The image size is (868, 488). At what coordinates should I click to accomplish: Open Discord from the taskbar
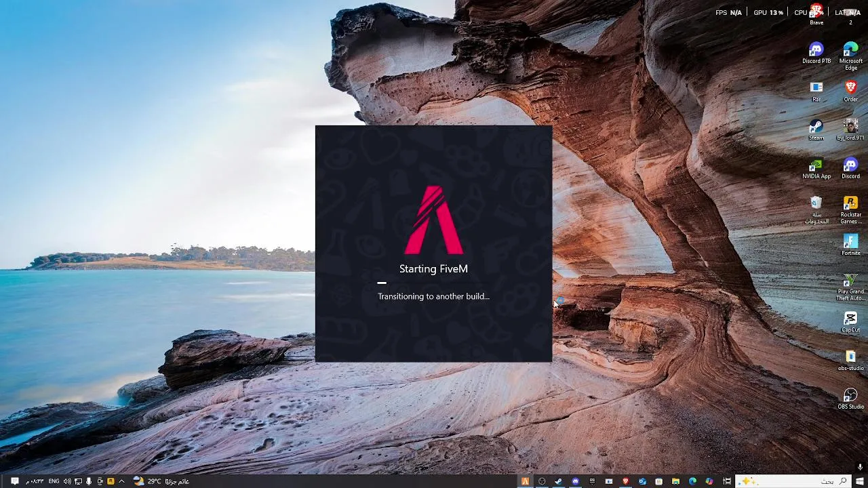(575, 481)
